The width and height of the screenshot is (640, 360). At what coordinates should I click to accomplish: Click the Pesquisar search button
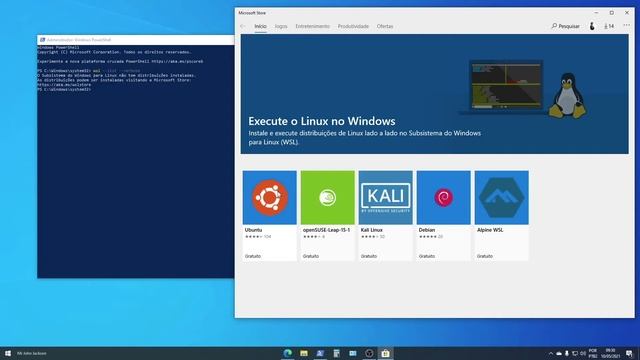pyautogui.click(x=565, y=26)
